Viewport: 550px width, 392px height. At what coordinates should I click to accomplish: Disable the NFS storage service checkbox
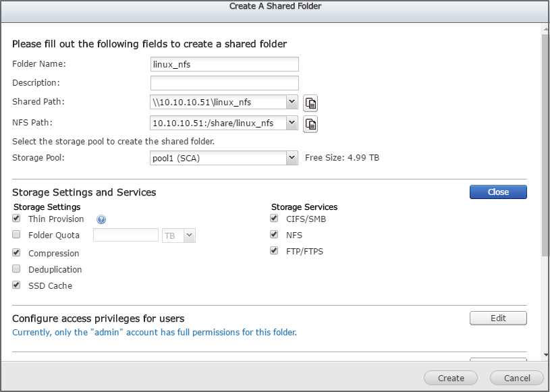[x=274, y=235]
